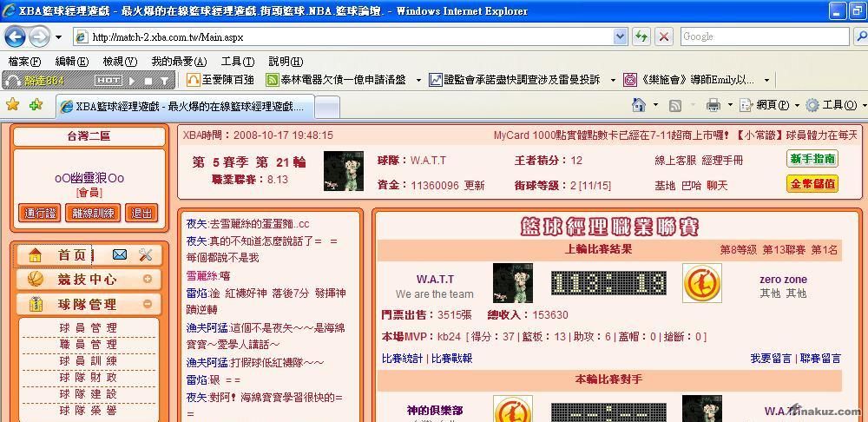
Task: Click the wrench tools icon in sidebar
Action: (146, 254)
